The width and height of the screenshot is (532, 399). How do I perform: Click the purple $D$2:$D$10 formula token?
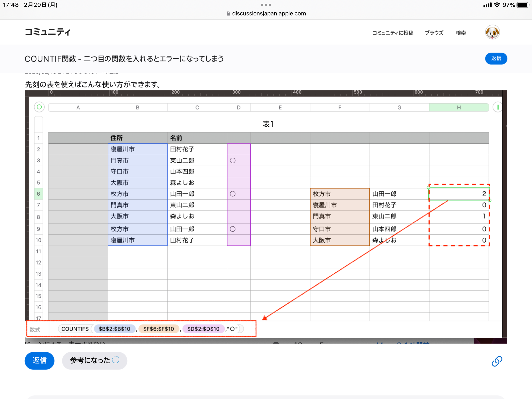(203, 329)
